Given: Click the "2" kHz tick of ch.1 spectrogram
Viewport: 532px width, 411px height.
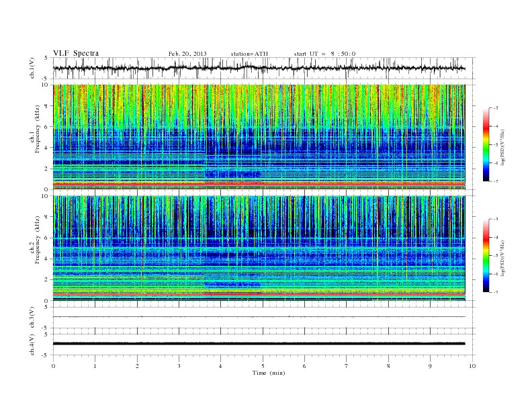Looking at the screenshot, I should (46, 169).
